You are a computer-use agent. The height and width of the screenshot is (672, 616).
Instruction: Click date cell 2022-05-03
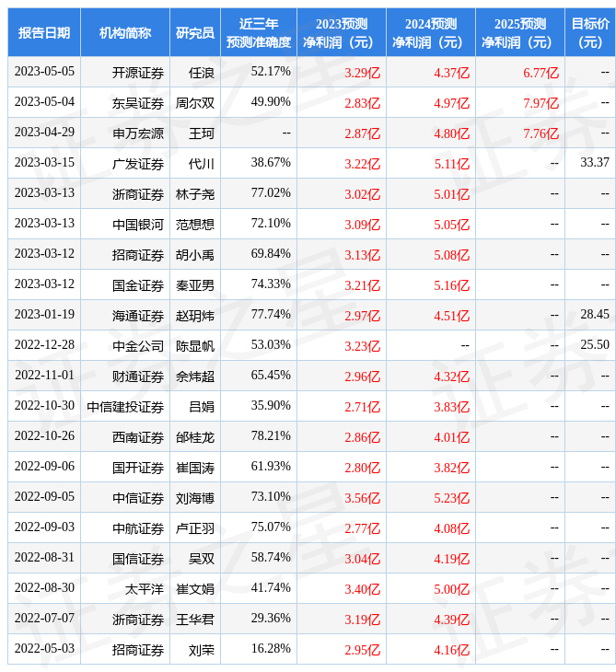(44, 649)
